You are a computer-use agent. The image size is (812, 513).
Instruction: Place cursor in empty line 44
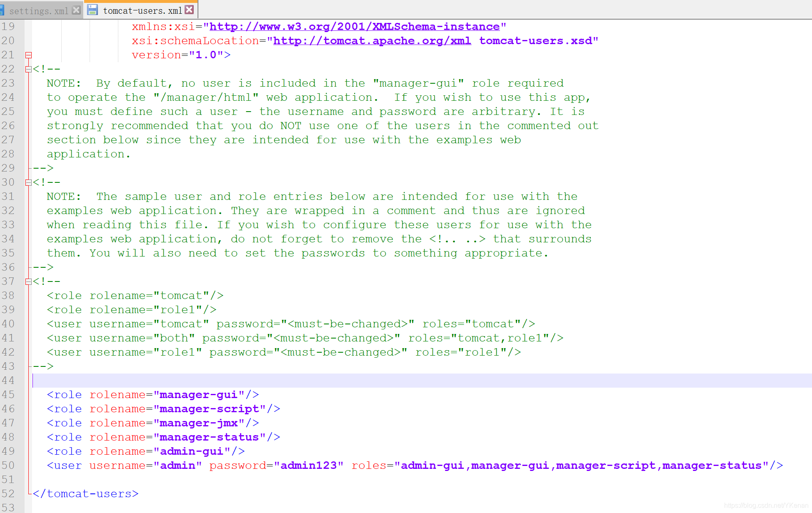point(422,381)
